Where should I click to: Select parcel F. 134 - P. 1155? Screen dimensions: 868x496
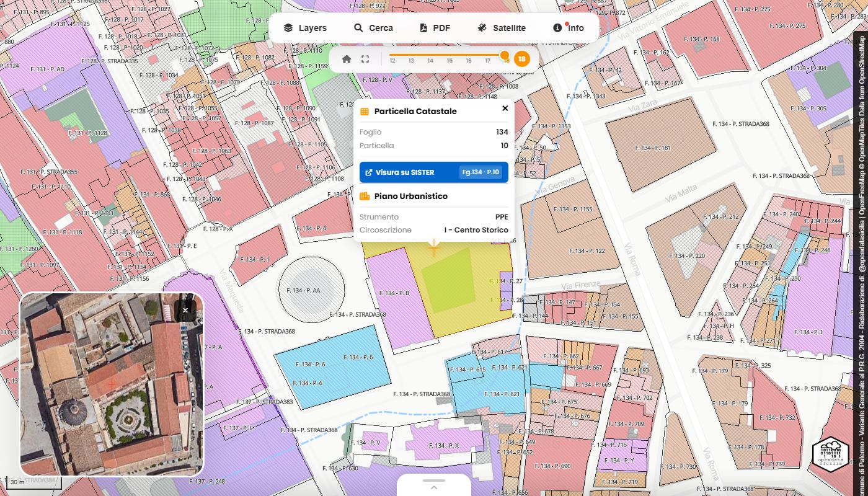[x=573, y=210]
